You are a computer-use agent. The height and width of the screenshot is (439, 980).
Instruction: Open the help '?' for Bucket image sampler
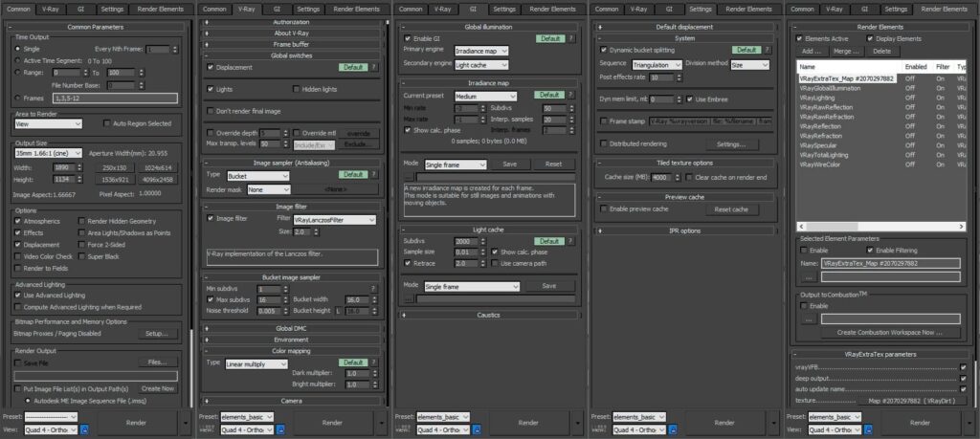(374, 289)
